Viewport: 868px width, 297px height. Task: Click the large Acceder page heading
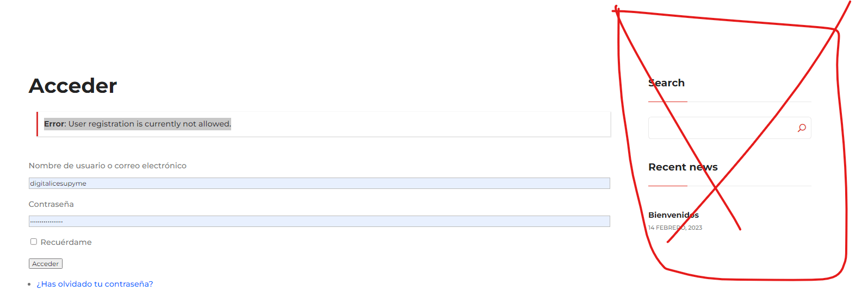click(x=73, y=86)
